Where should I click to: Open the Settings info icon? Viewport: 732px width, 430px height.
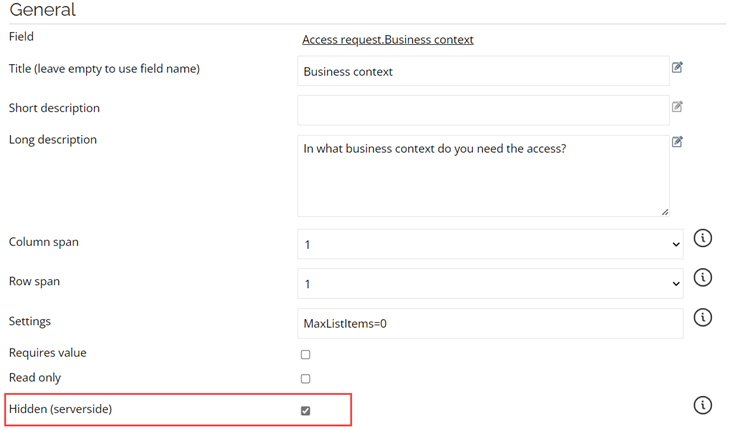(x=703, y=317)
